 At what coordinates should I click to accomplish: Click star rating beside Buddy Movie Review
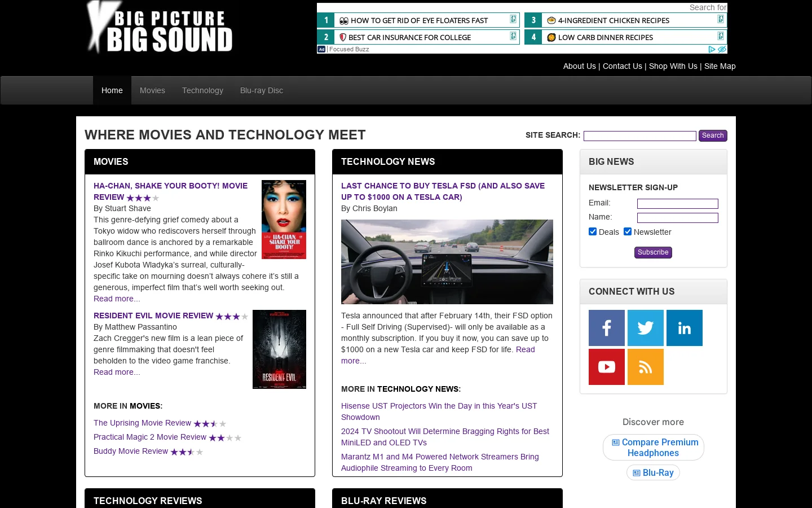[x=187, y=452]
